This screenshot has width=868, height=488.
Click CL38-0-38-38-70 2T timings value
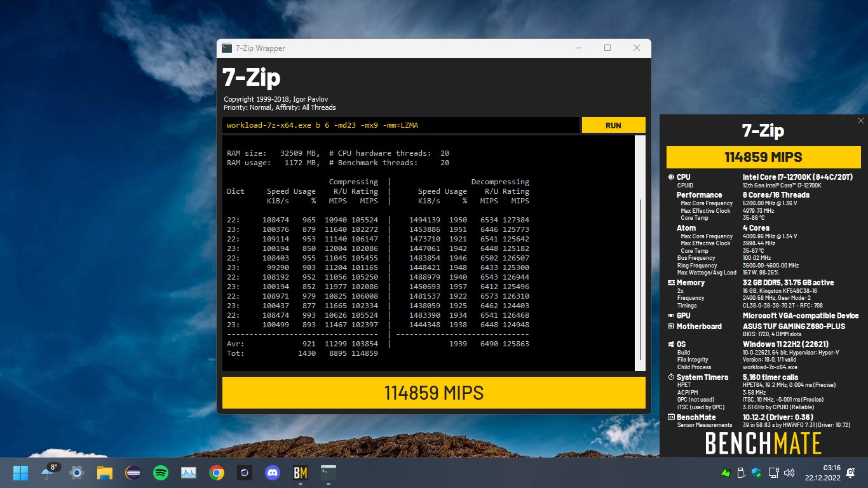pyautogui.click(x=784, y=306)
